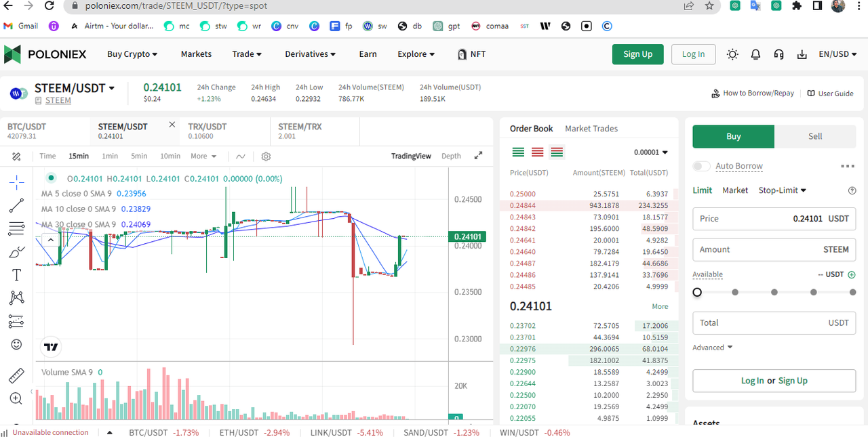Show only sell orders in order book

[538, 152]
